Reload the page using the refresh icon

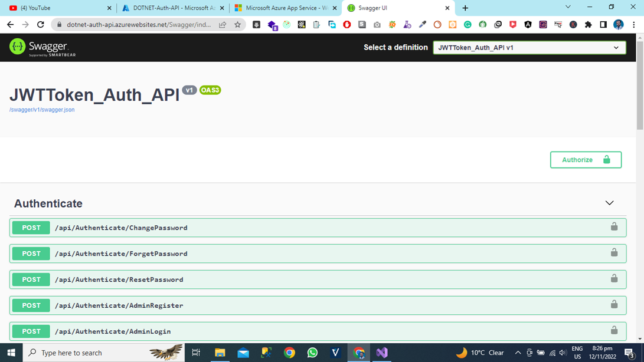click(x=40, y=25)
